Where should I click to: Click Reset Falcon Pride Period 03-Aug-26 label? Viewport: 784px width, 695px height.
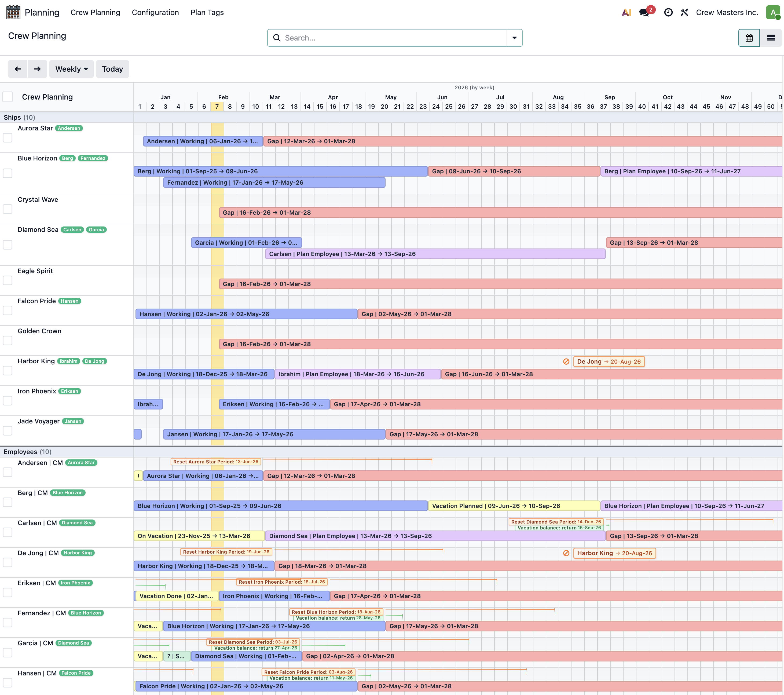308,672
